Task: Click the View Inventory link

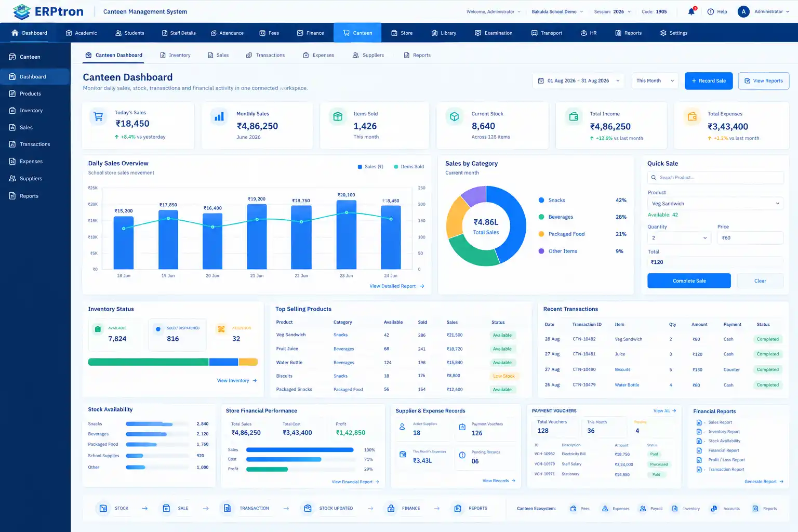Action: 237,381
